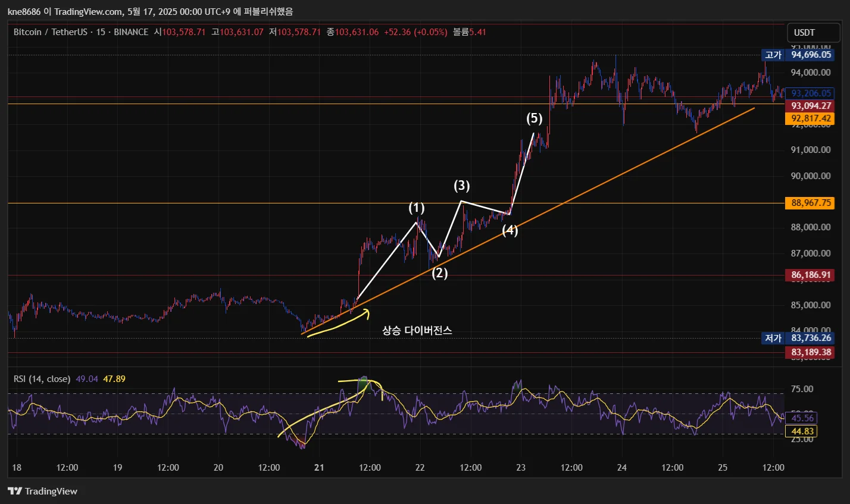Click date 21 on the time axis
The width and height of the screenshot is (850, 504).
319,468
